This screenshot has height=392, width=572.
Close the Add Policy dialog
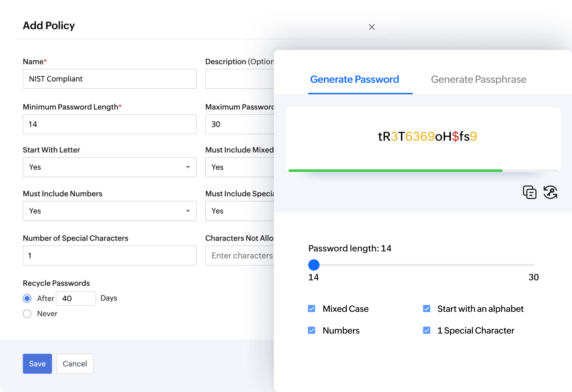[x=372, y=27]
